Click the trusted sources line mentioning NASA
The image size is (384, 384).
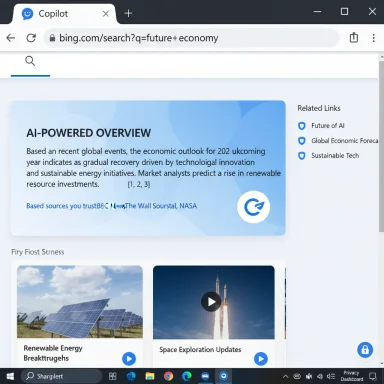(111, 206)
